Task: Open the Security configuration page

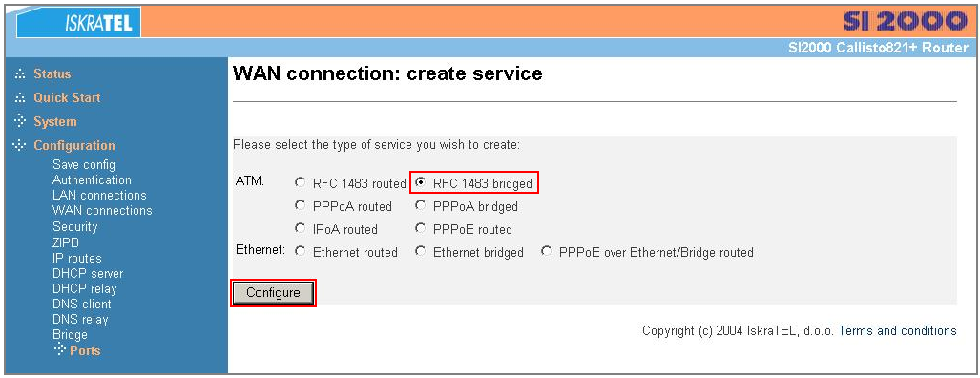Action: tap(75, 227)
